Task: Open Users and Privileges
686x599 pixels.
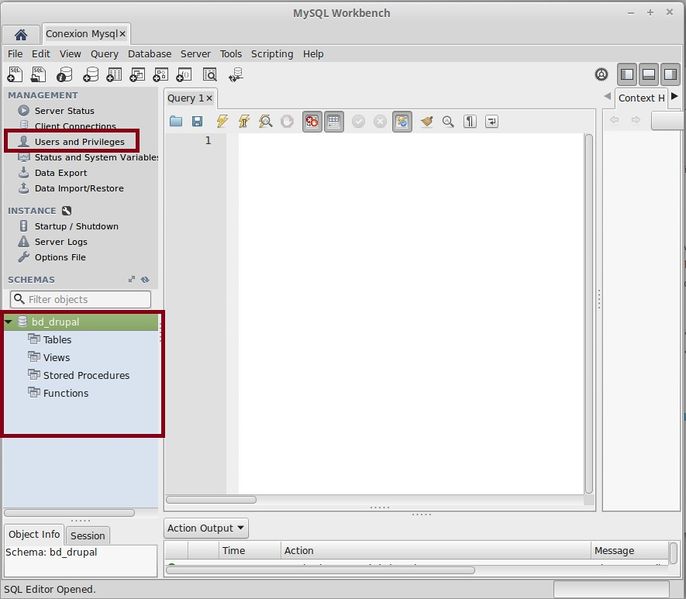Action: [80, 142]
